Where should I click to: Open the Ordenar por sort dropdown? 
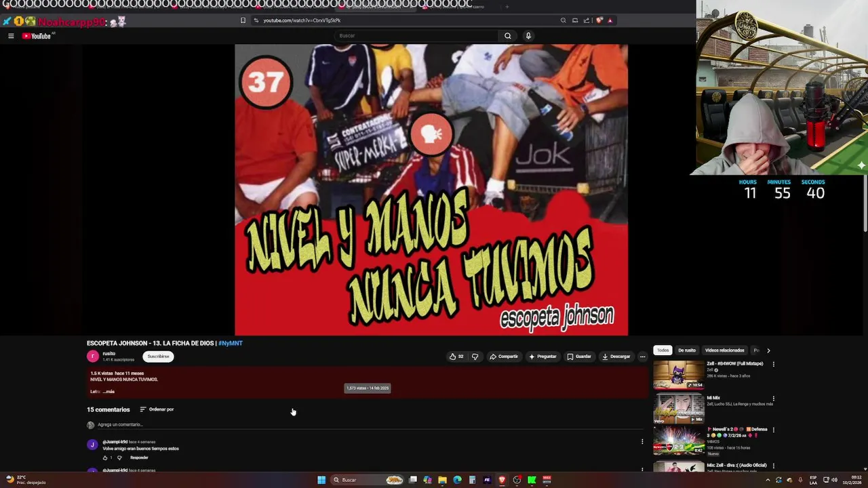pyautogui.click(x=157, y=409)
